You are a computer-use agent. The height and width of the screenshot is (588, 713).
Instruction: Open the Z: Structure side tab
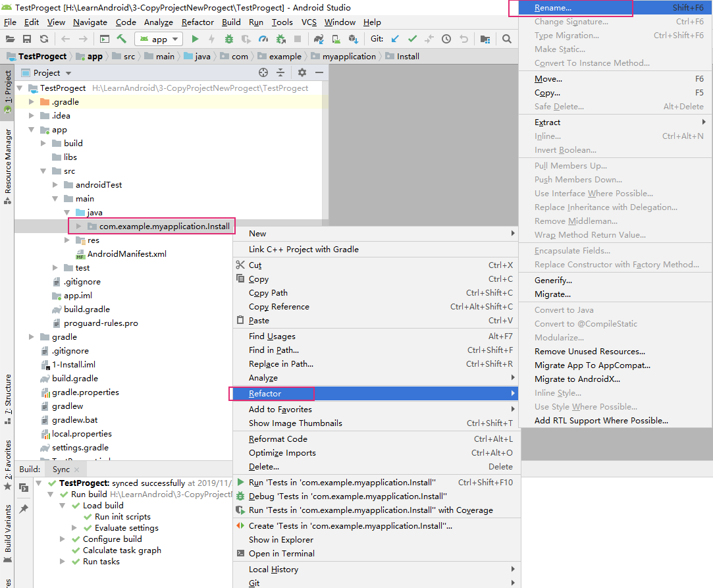click(x=7, y=400)
